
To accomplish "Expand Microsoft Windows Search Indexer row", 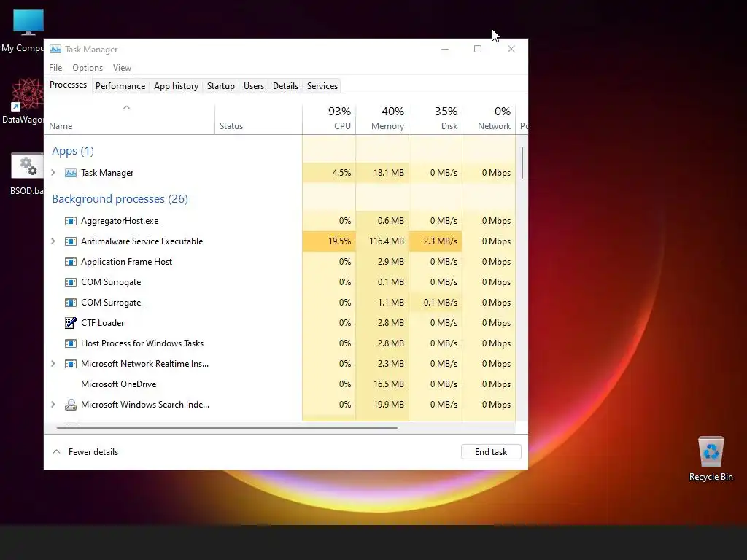I will (53, 405).
